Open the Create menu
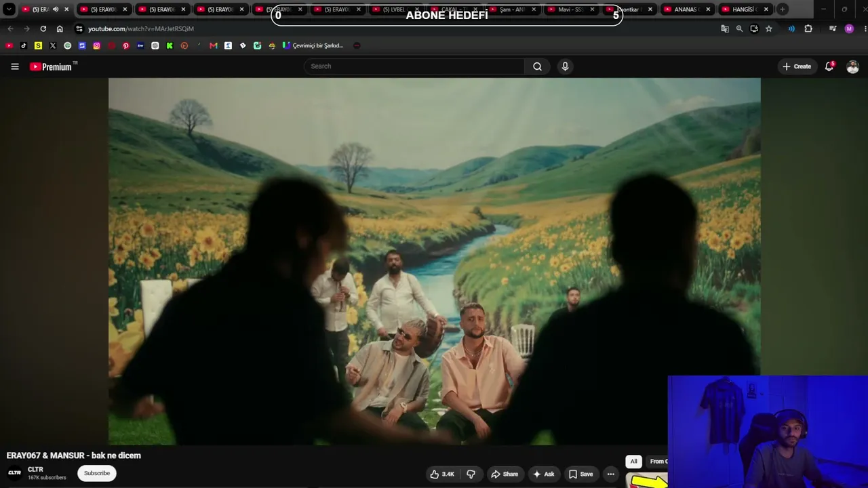This screenshot has height=488, width=868. click(797, 66)
